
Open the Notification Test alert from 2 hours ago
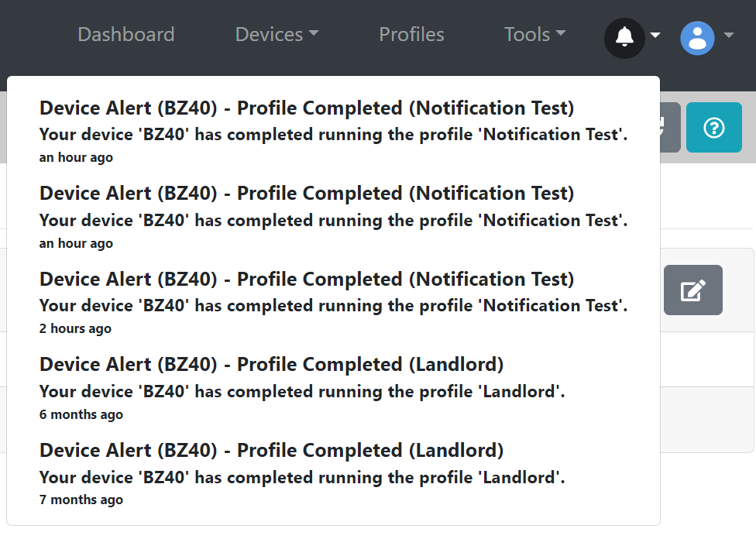pos(307,279)
